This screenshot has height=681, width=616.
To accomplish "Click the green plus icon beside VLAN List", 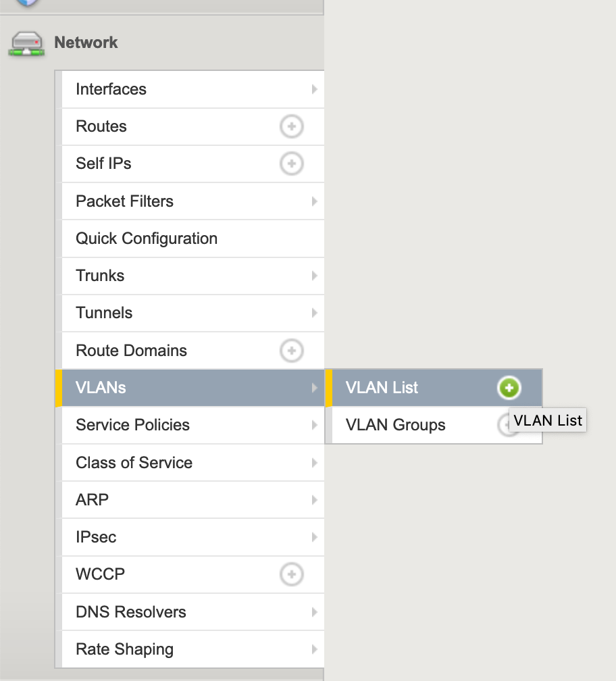I will click(x=509, y=387).
